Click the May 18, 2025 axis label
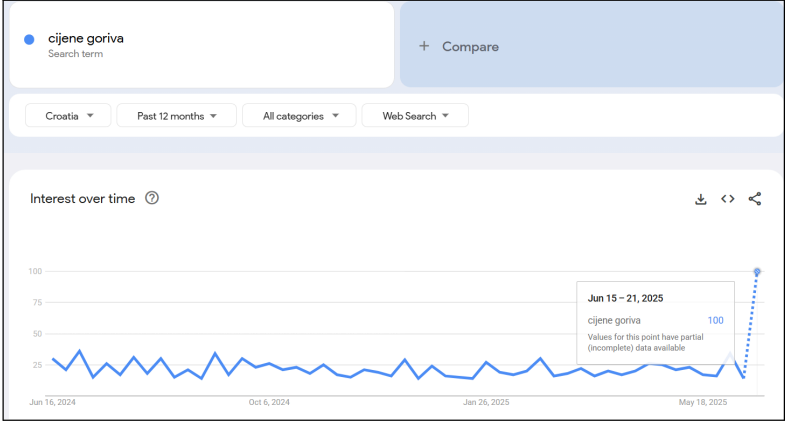Viewport: 787px width, 426px height. (x=703, y=403)
